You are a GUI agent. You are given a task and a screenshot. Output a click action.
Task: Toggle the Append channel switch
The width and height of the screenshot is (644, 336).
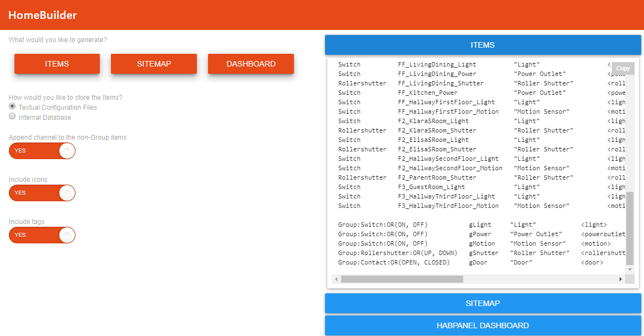pos(42,151)
